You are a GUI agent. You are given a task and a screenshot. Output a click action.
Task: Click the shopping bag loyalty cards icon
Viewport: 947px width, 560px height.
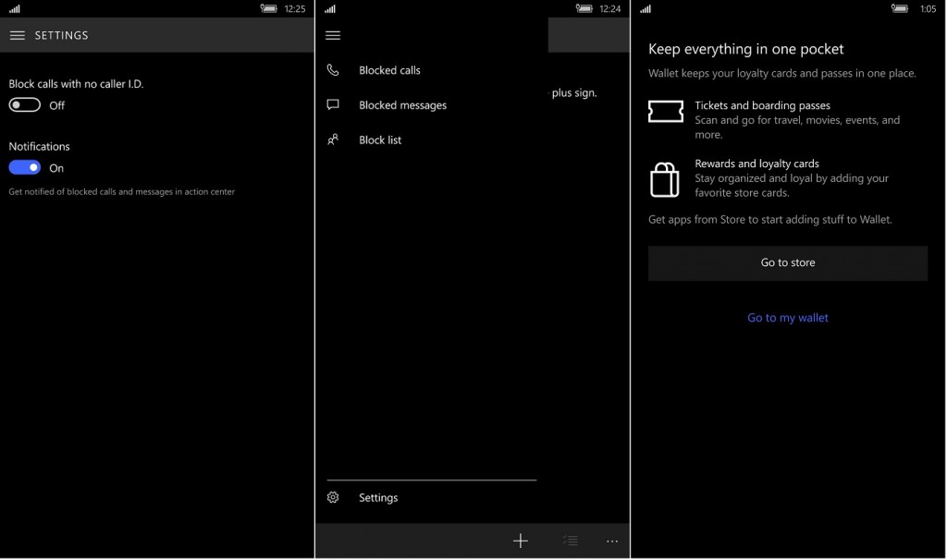click(x=664, y=180)
